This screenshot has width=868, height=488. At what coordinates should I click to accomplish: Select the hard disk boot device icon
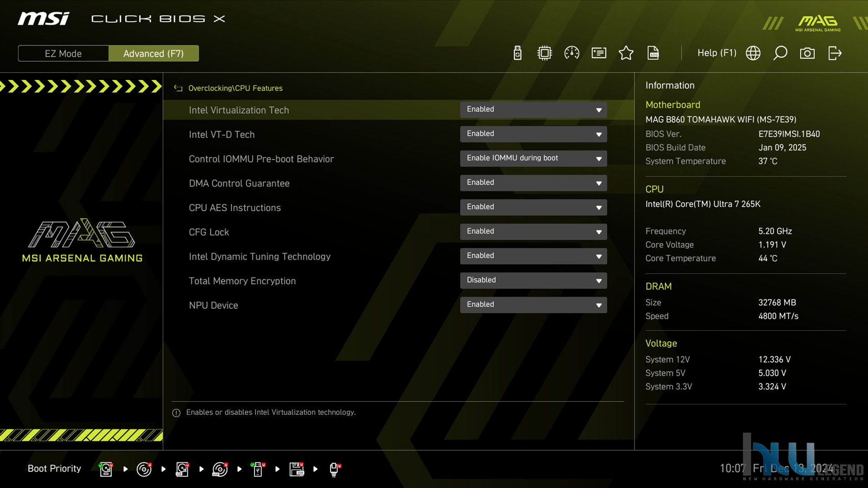click(x=106, y=469)
